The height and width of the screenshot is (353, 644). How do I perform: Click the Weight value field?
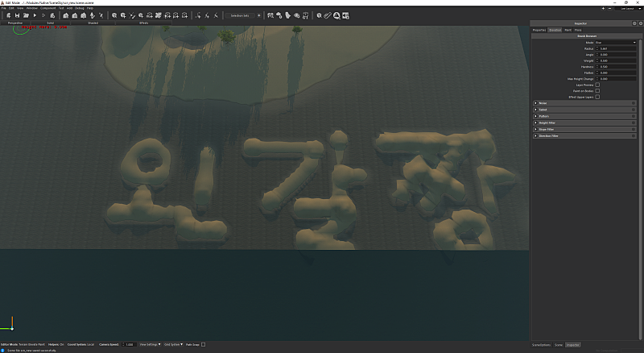[x=617, y=60]
